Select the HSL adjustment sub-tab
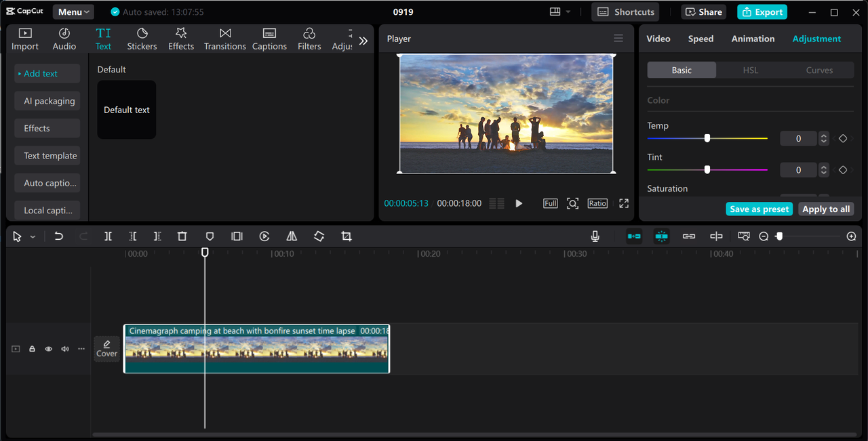 tap(751, 70)
